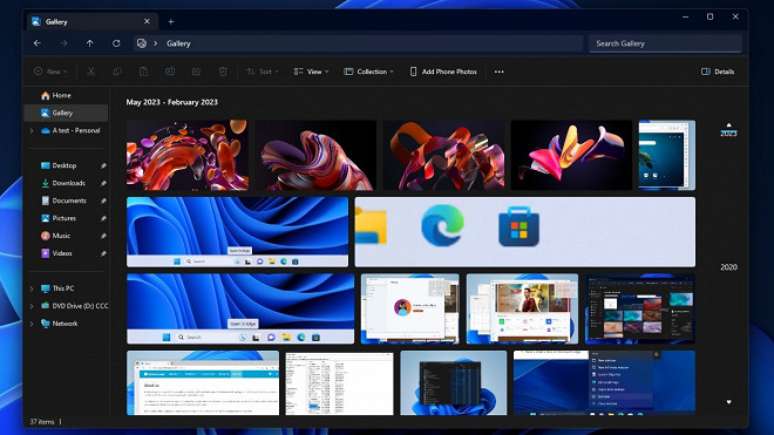The width and height of the screenshot is (774, 435).
Task: Click the Delete trash icon
Action: [x=223, y=72]
